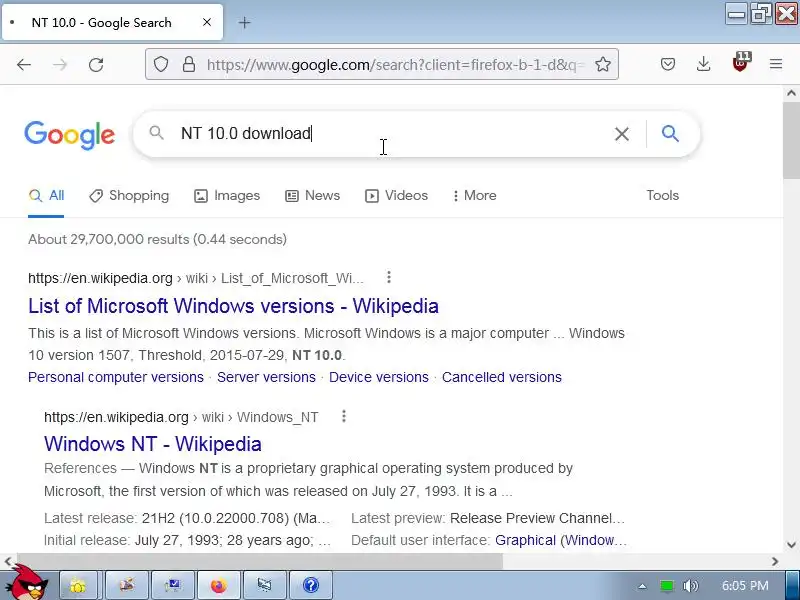Open the monitor taskbar program icon
Screen dimensions: 800x600
172,585
